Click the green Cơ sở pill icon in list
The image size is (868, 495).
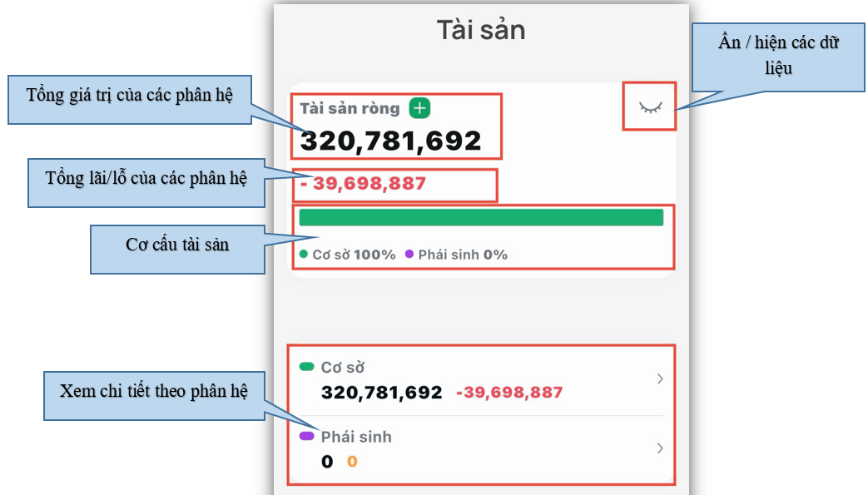coord(306,367)
